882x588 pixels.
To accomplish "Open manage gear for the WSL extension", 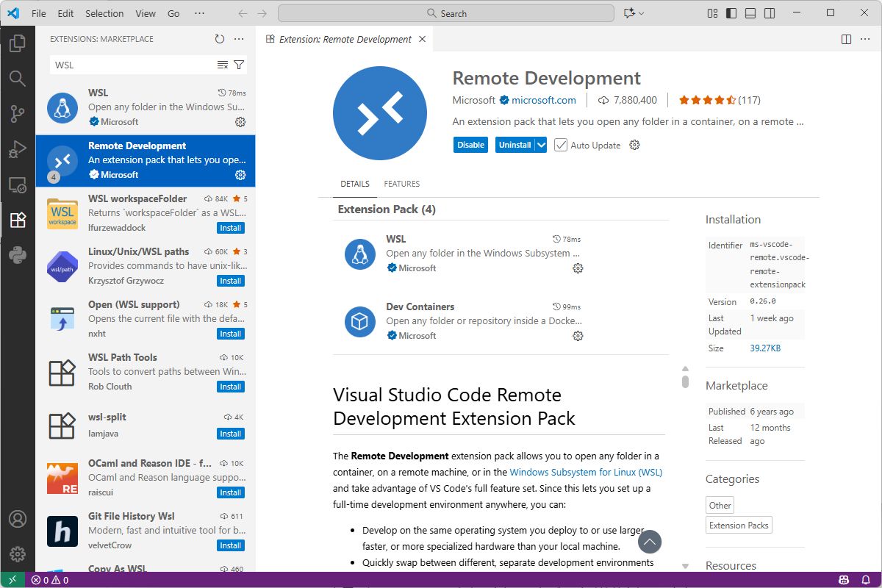I will point(240,122).
